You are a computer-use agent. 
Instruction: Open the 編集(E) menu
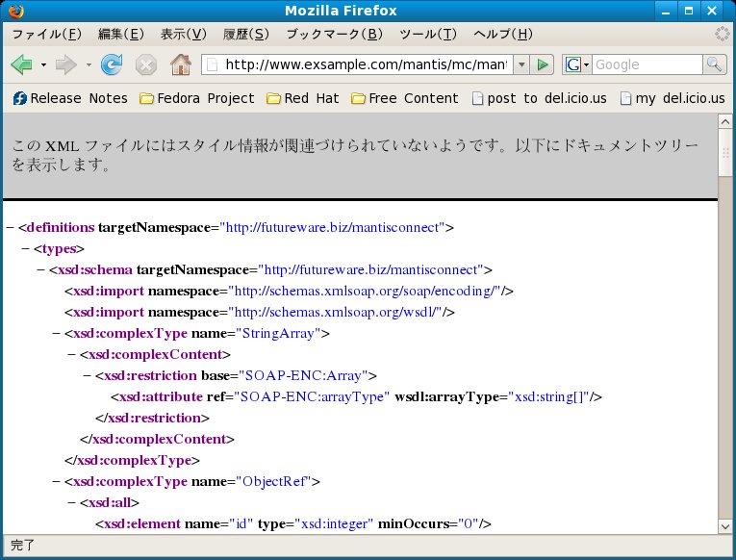point(120,35)
